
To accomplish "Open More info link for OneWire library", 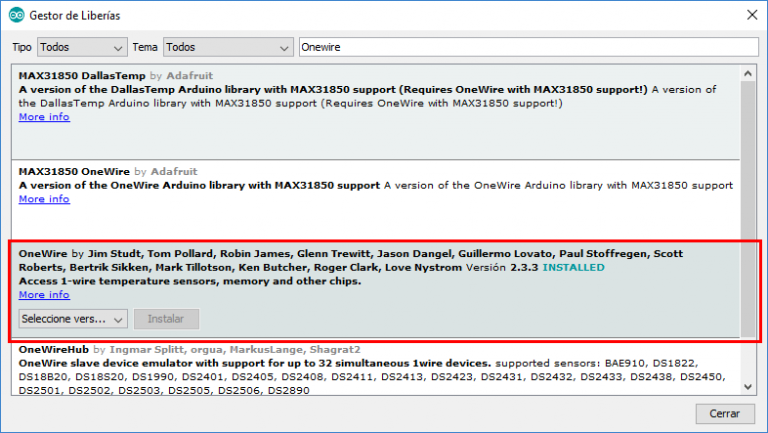I will 44,295.
